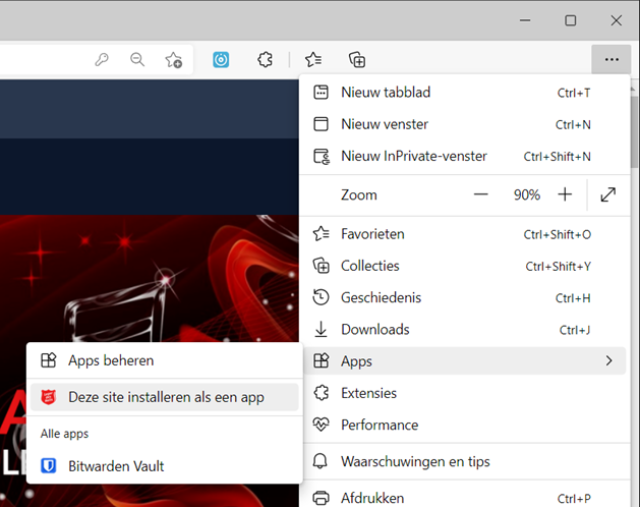This screenshot has width=640, height=507.
Task: Open the blue circular extension icon
Action: (221, 60)
